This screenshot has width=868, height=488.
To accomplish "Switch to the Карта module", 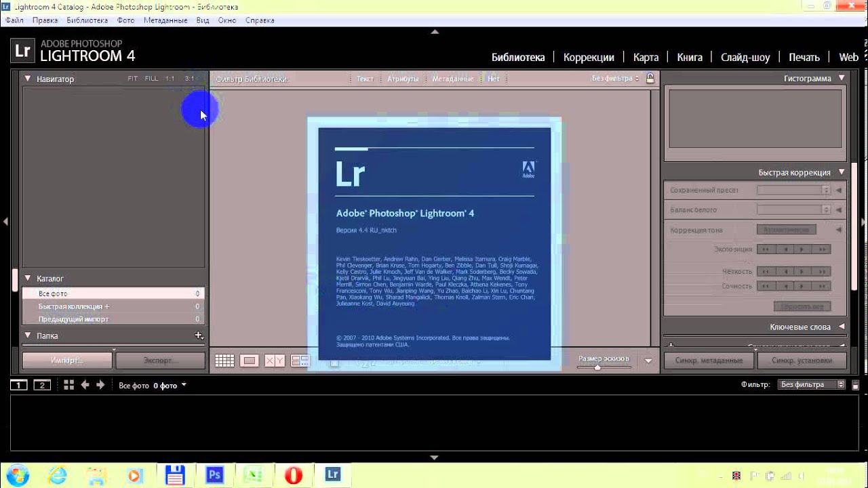I will point(646,58).
